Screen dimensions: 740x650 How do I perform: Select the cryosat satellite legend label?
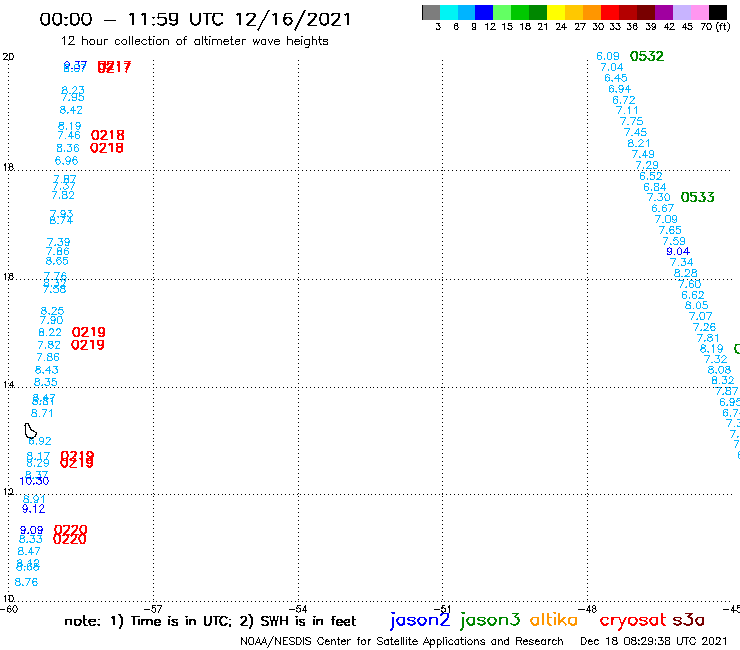coord(633,621)
